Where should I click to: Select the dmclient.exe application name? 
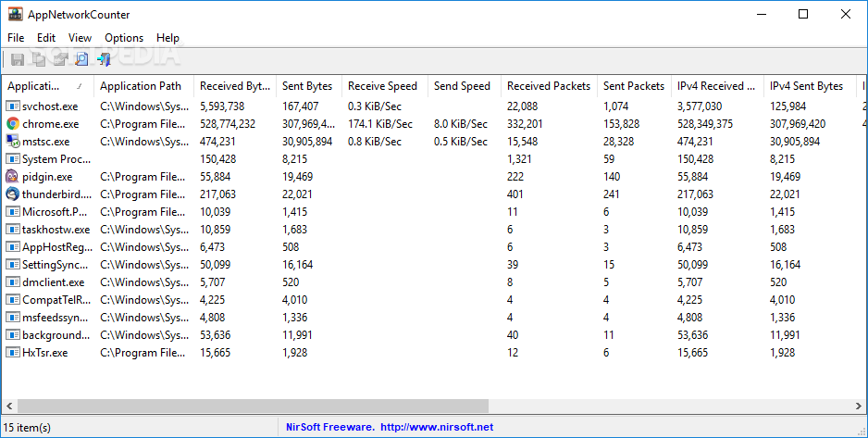[x=53, y=282]
